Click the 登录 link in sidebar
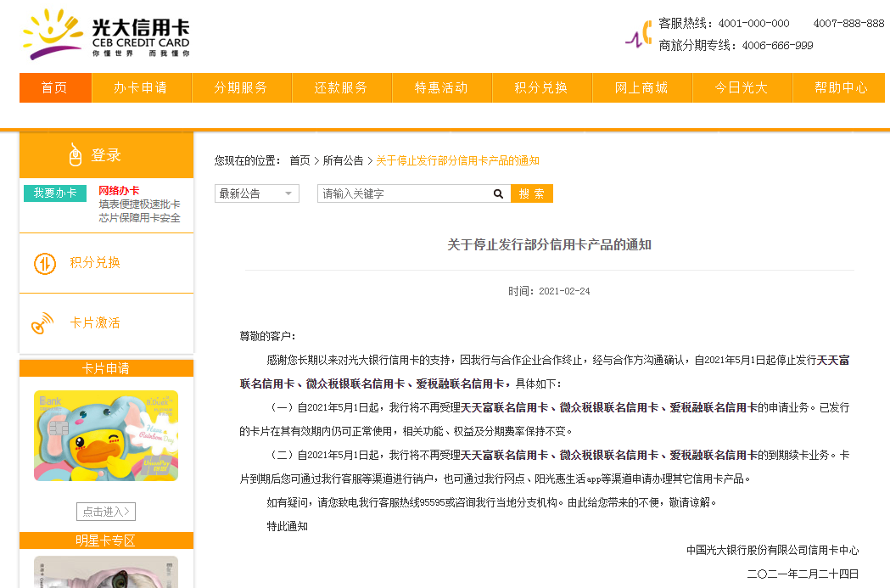890x588 pixels. (x=106, y=155)
